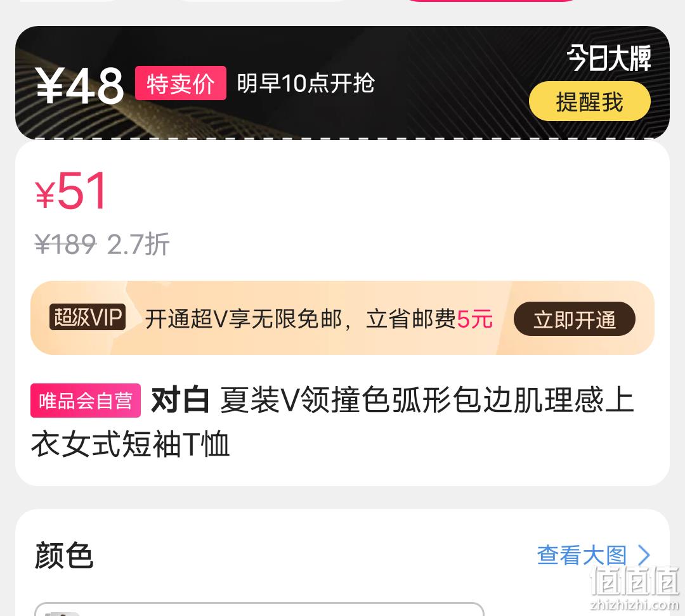The image size is (685, 616).
Task: Open the product title 夏装V领撞色 text
Action: (x=333, y=422)
